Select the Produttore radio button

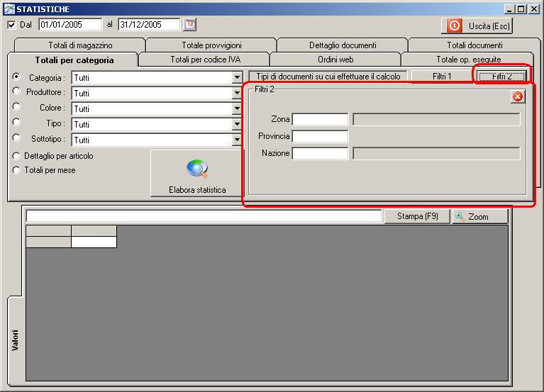[x=16, y=91]
